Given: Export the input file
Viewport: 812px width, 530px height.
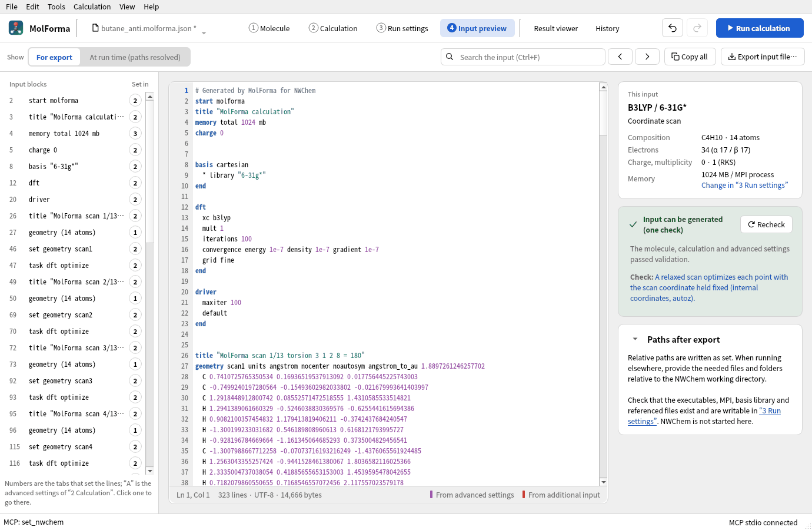Looking at the screenshot, I should [x=763, y=57].
